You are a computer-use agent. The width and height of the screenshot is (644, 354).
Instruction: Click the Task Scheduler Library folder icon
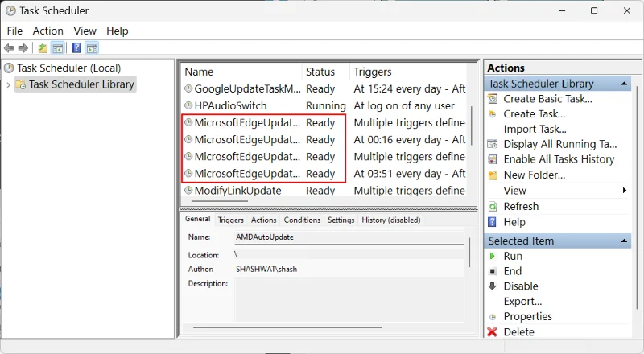coord(21,84)
